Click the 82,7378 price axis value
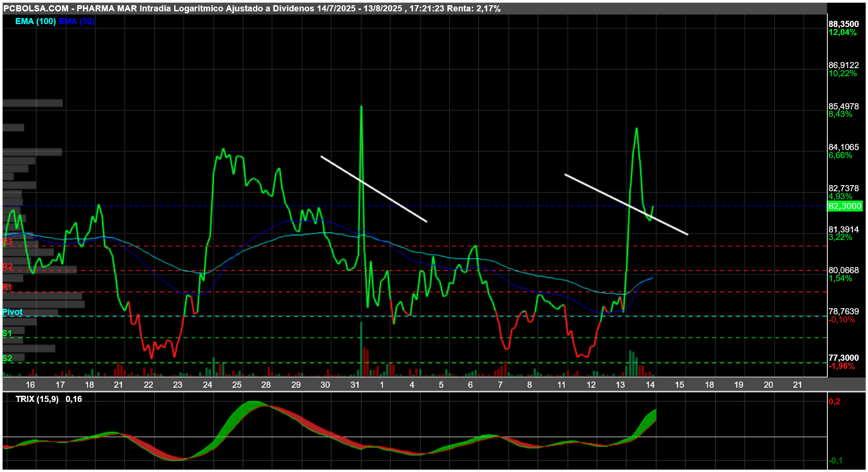The width and height of the screenshot is (868, 472). click(843, 188)
